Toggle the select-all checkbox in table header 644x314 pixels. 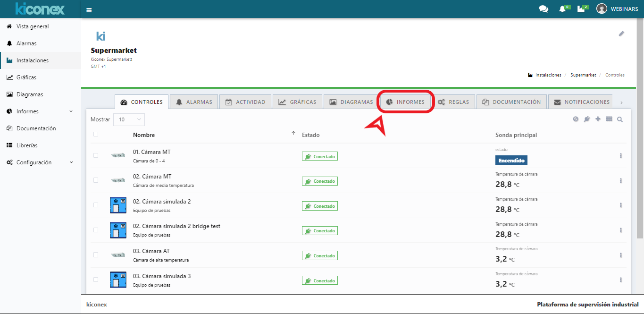(x=96, y=134)
